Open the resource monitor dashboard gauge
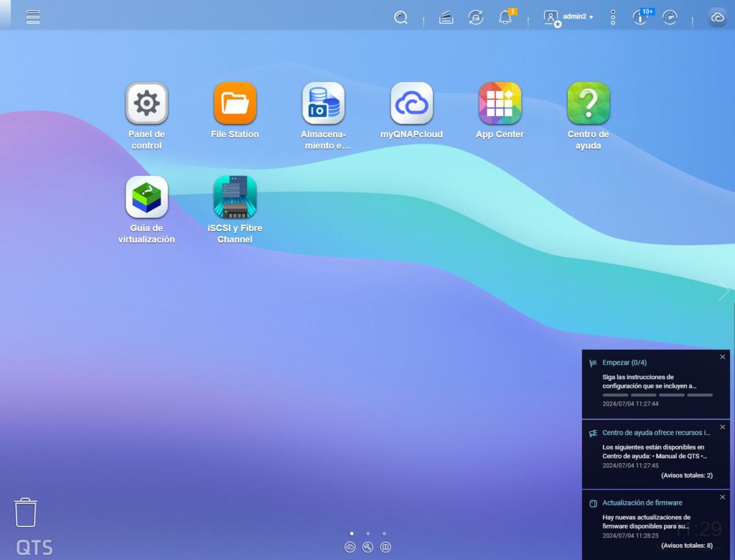Viewport: 735px width, 560px height. click(x=670, y=18)
